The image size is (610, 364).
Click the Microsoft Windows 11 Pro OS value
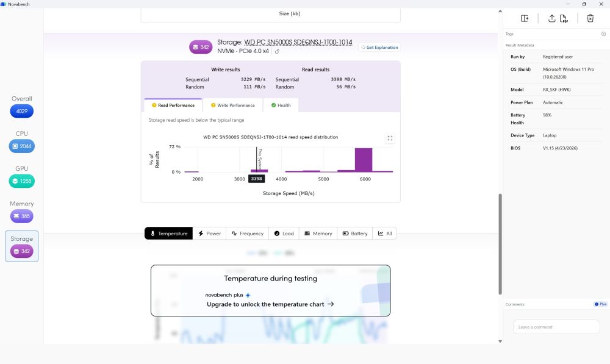569,73
